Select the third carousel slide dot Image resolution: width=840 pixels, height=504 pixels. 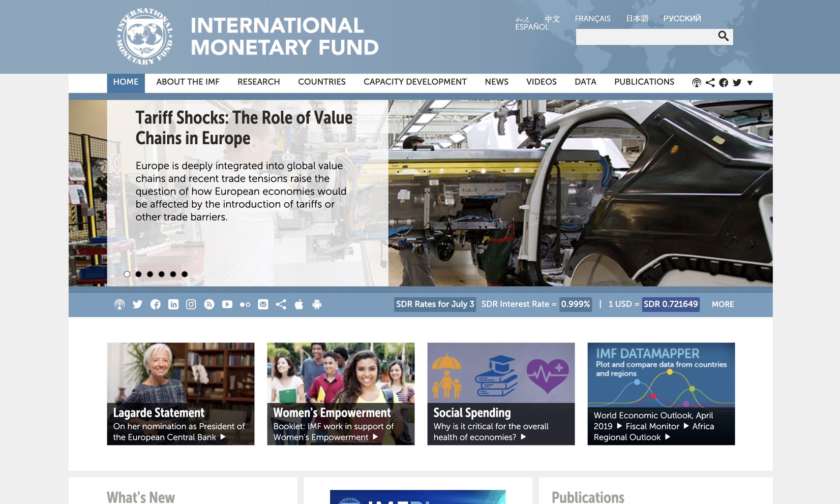tap(150, 274)
